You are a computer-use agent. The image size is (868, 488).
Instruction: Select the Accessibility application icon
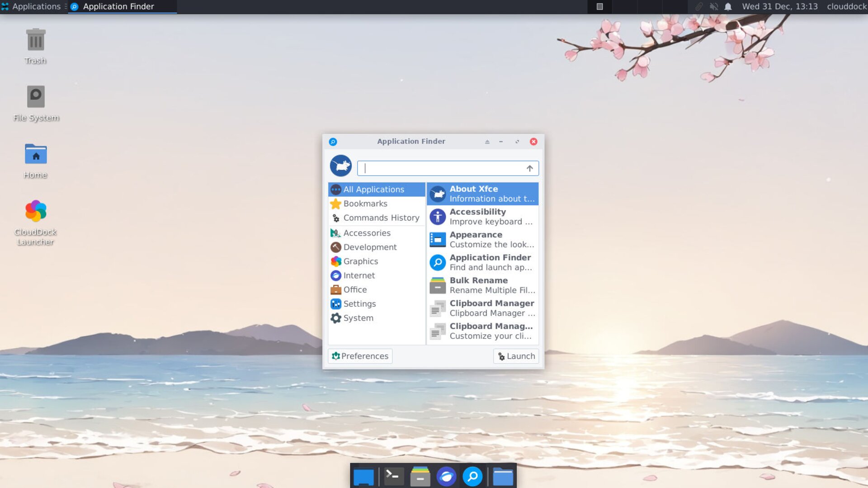tap(437, 217)
